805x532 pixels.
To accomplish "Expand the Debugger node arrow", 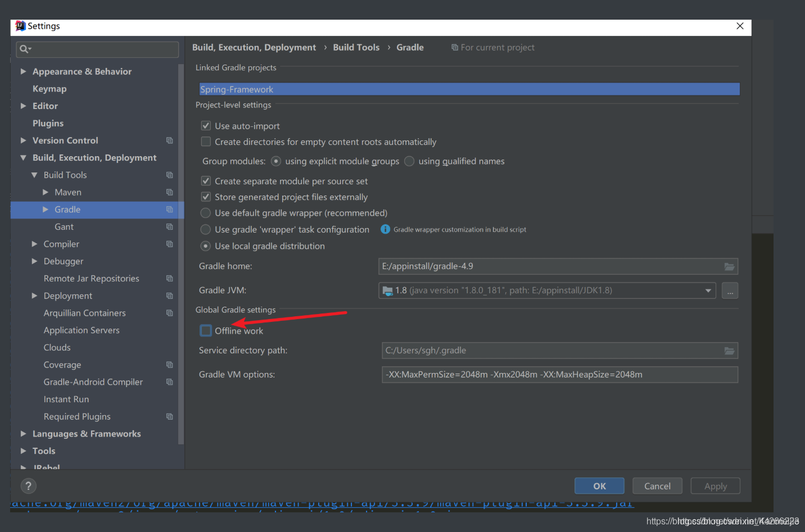I will (x=34, y=261).
